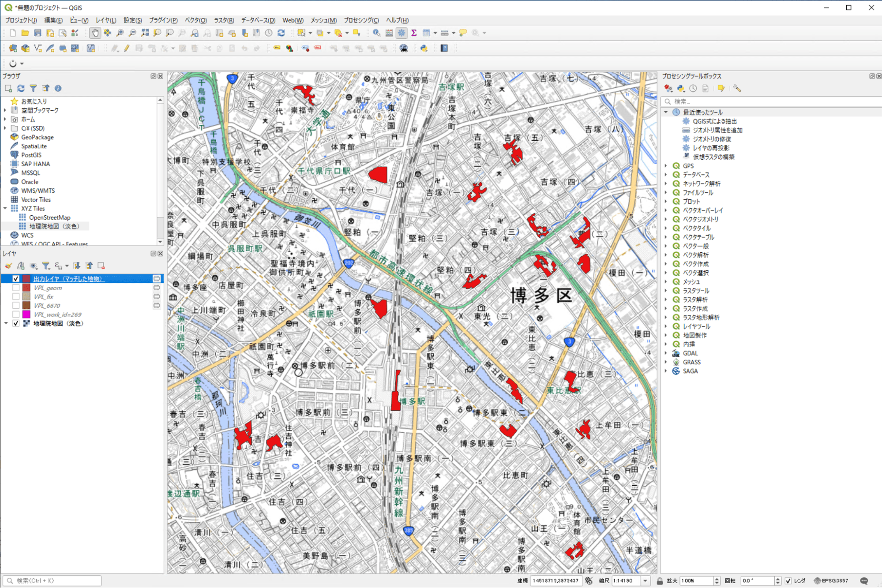Image resolution: width=882 pixels, height=588 pixels.
Task: Refresh the map canvas with the toolbar refresh icon
Action: click(281, 33)
